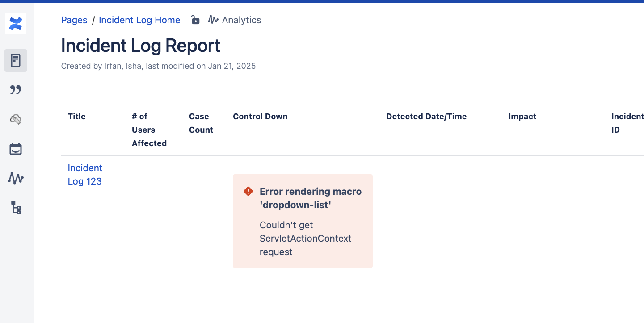Select the Detected Date/Time column header

pyautogui.click(x=426, y=117)
